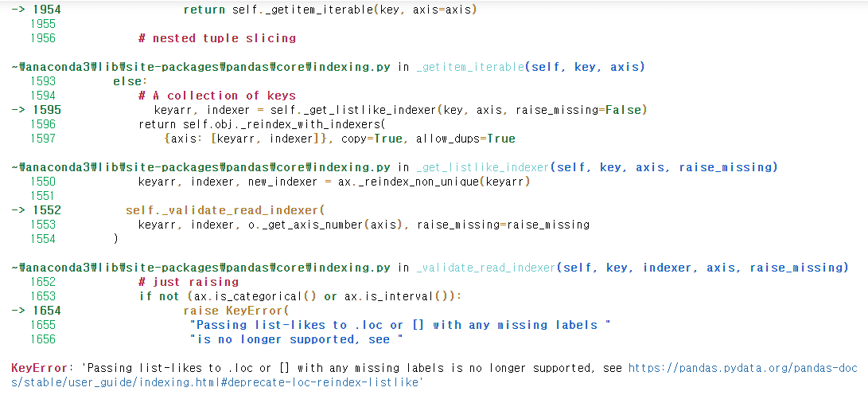The width and height of the screenshot is (868, 407).
Task: Click empty line number 1955
Action: (x=43, y=24)
